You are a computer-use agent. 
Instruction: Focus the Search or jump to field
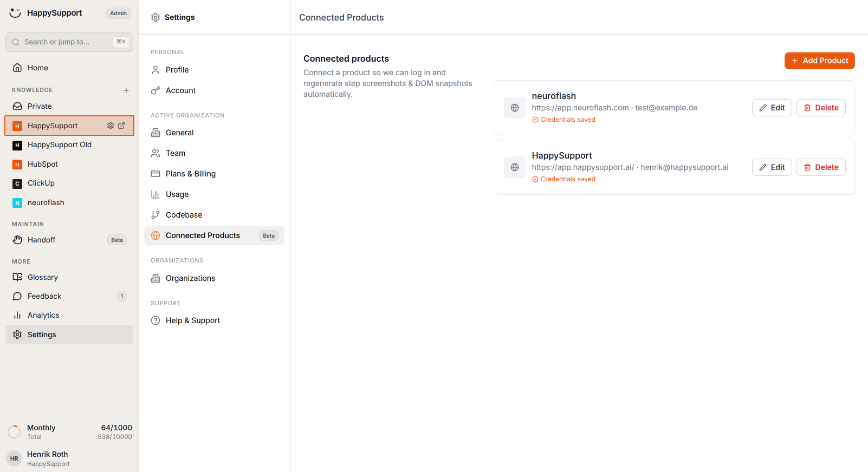tap(69, 42)
